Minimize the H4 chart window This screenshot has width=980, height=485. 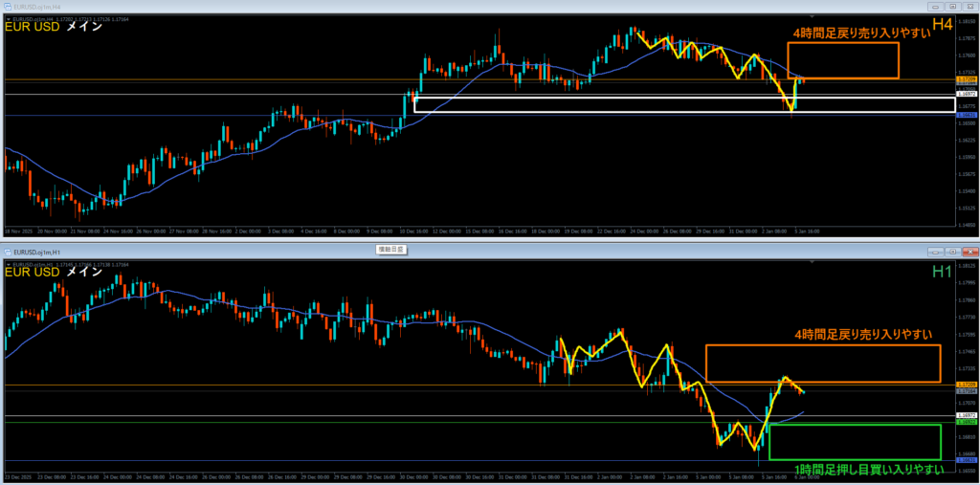coord(934,5)
